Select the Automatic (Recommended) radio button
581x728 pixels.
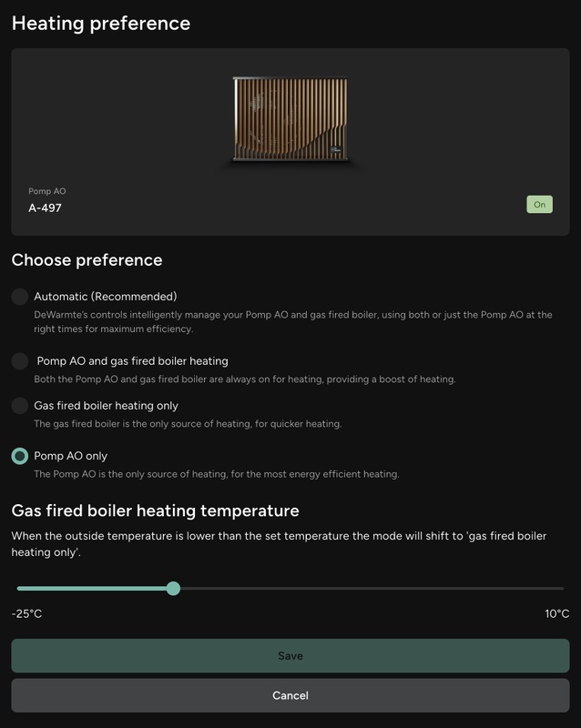[19, 297]
